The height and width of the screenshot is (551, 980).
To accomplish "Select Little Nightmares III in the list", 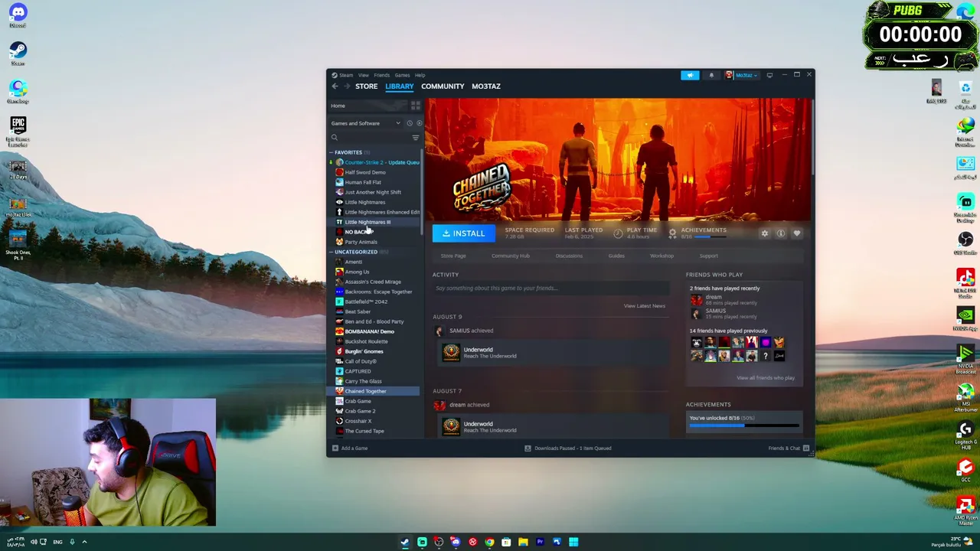I will tap(377, 222).
